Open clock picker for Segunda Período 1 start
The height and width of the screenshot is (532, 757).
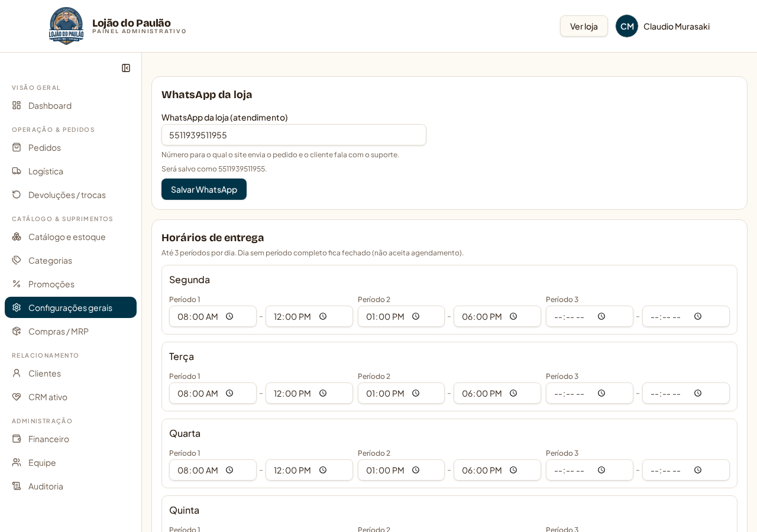point(229,316)
